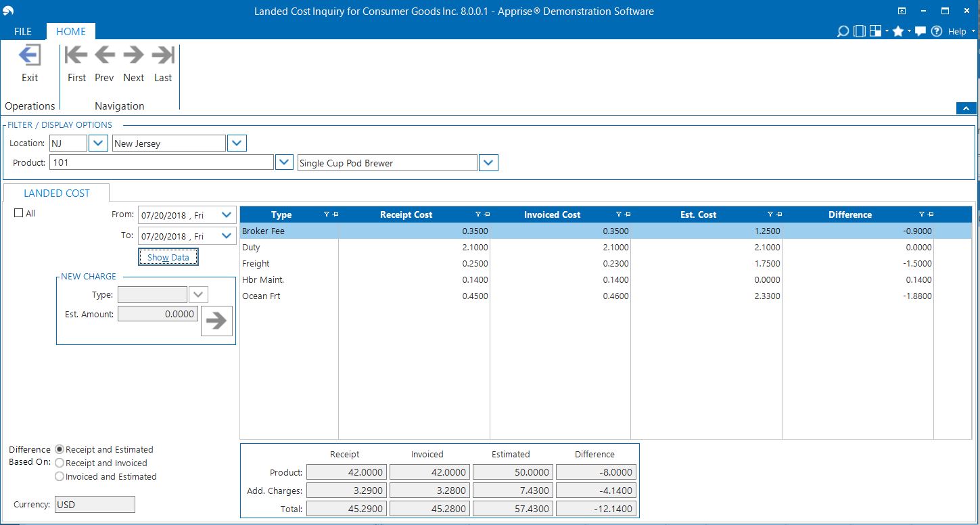The width and height of the screenshot is (980, 525).
Task: Navigate to Prev record
Action: click(104, 55)
